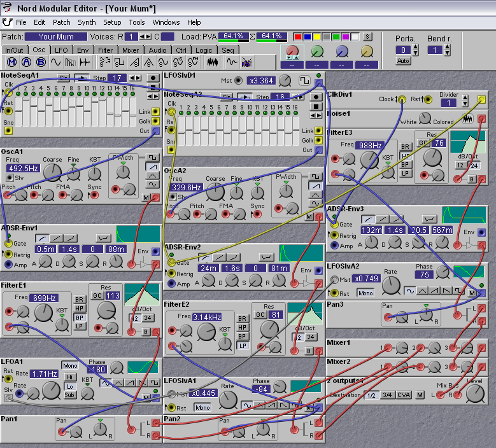Add drum synth module icon

pos(247,62)
